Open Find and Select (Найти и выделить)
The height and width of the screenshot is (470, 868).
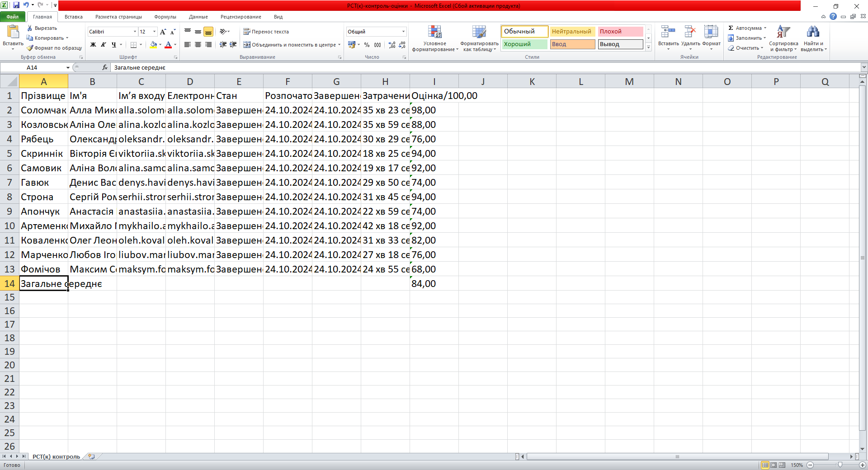[813, 38]
